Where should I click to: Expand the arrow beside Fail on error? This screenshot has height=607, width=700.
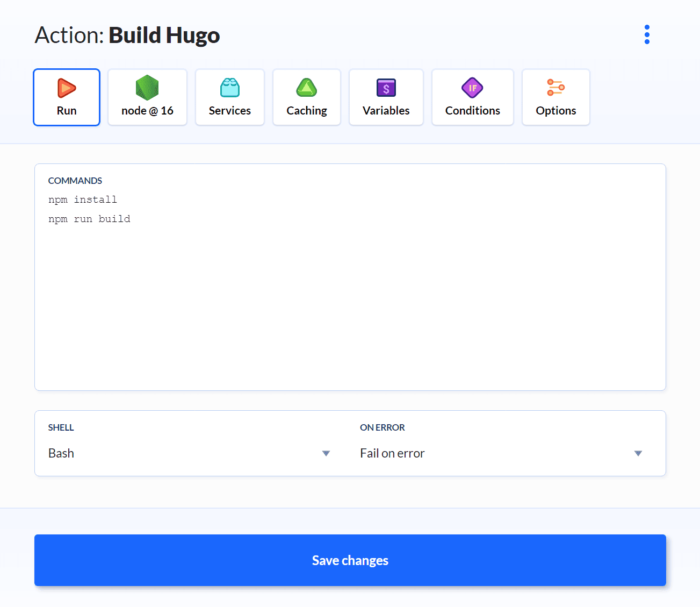coord(638,453)
